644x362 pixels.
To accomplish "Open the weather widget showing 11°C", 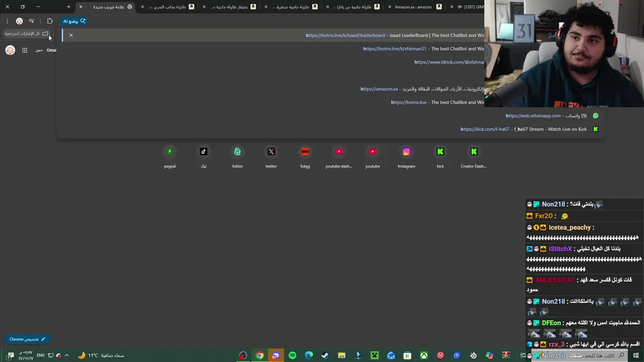I will (x=101, y=355).
